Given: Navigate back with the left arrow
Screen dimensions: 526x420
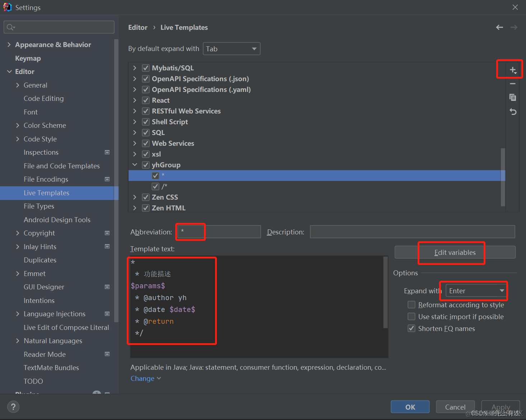Looking at the screenshot, I should click(499, 27).
